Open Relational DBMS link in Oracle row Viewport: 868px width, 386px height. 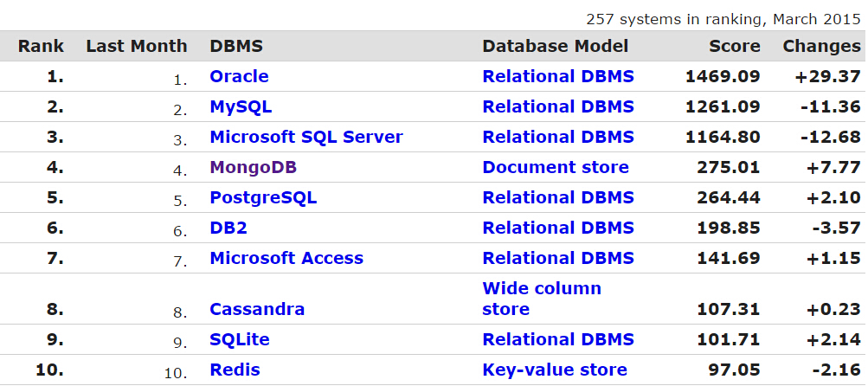558,76
